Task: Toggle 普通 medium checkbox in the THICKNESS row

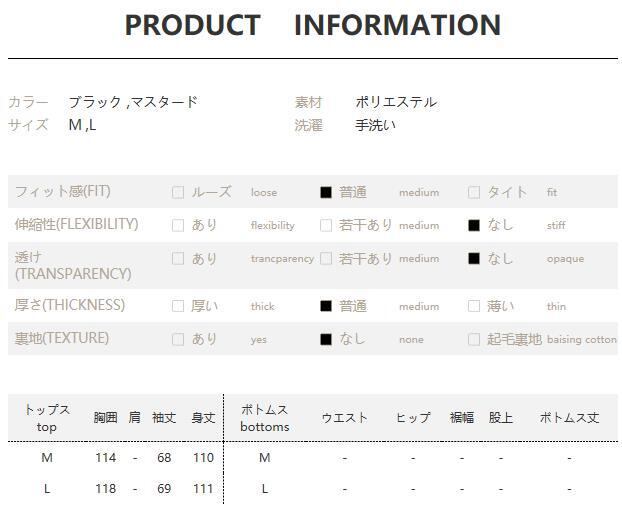Action: point(326,306)
